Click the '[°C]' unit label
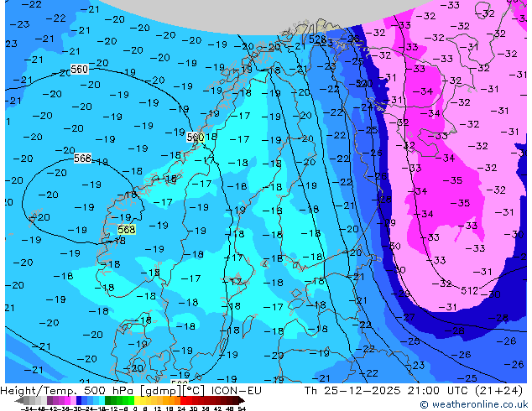 point(194,391)
